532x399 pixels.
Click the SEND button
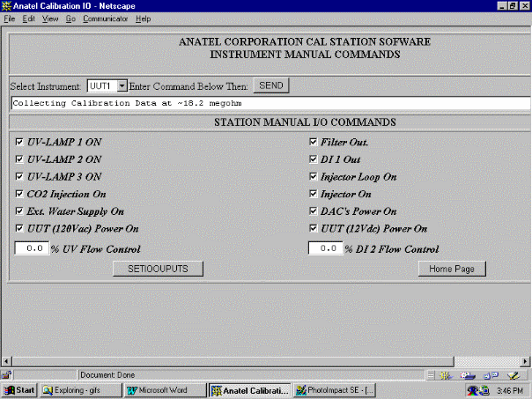pos(271,85)
